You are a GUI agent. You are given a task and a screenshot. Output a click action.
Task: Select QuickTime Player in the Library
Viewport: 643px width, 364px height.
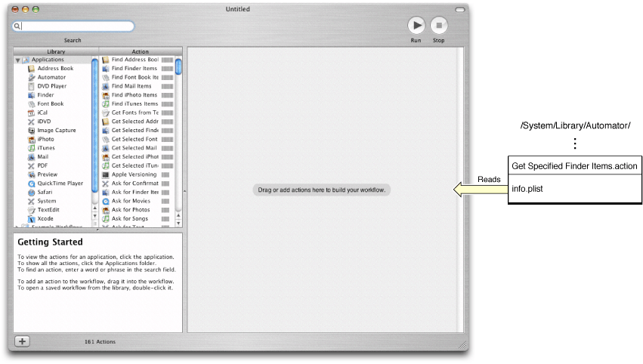pyautogui.click(x=60, y=183)
